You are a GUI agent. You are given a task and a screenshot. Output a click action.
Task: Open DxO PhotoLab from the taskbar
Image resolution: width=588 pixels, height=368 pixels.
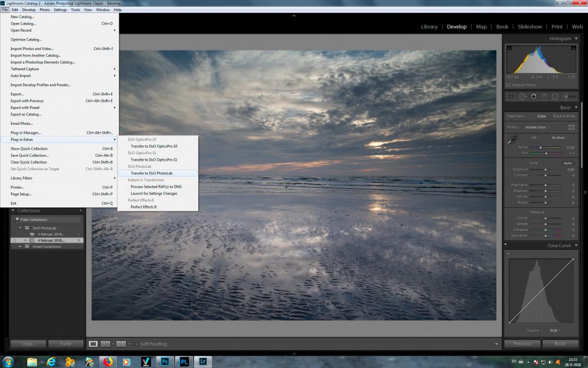click(183, 362)
